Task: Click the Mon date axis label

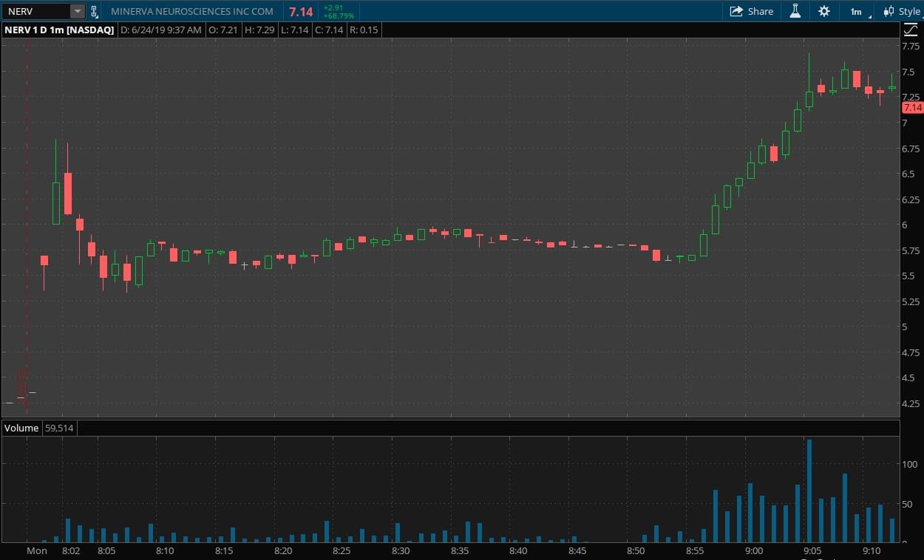Action: 37,550
